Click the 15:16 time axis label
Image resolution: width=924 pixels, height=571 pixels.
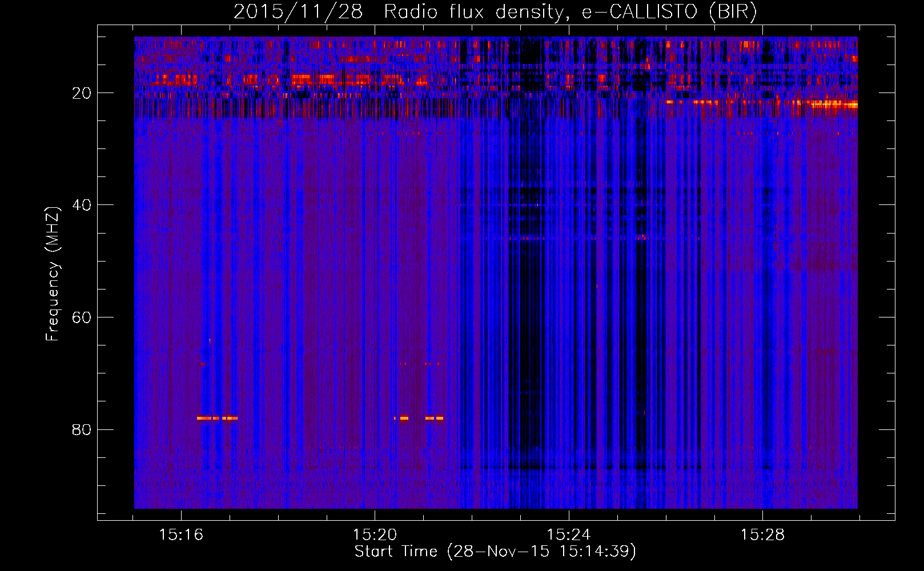181,535
